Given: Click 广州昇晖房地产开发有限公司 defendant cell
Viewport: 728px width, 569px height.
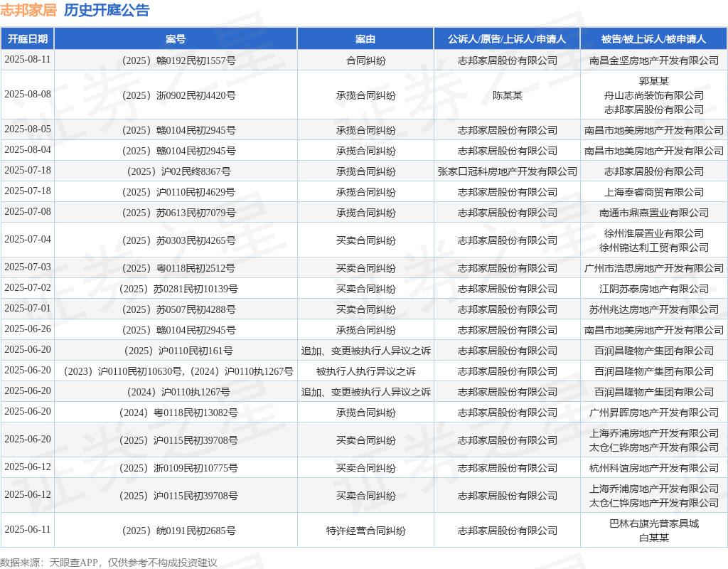Looking at the screenshot, I should pos(654,413).
